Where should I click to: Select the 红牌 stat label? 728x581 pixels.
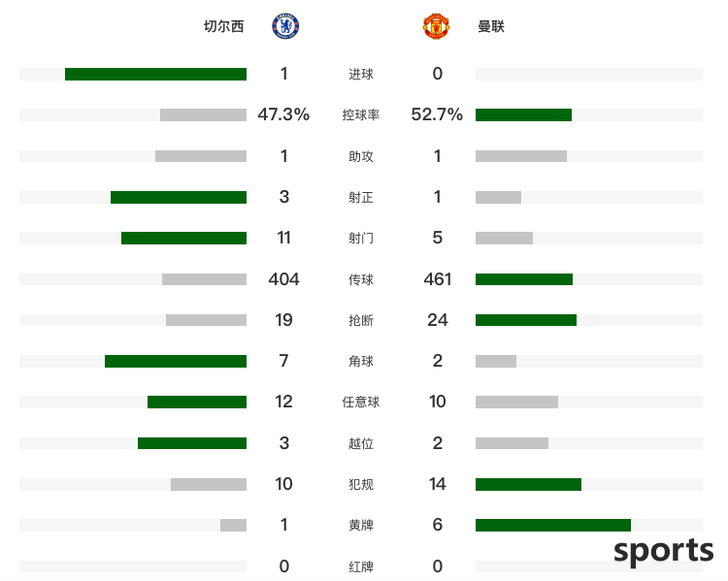[361, 566]
